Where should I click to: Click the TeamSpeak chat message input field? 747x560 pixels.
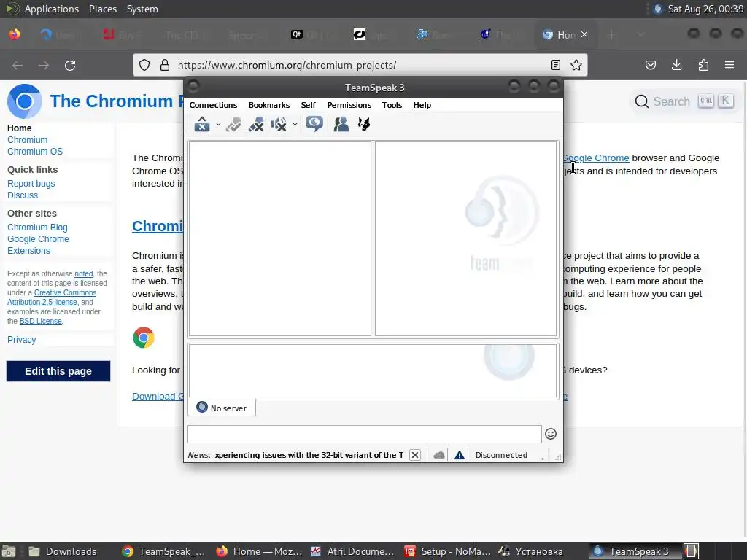point(365,435)
